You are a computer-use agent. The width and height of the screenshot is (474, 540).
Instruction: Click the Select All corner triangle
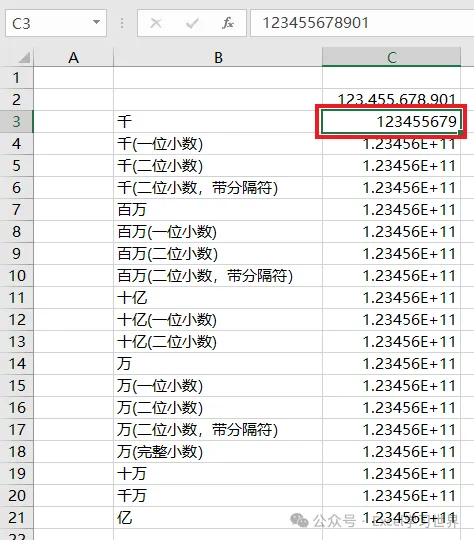coord(24,57)
